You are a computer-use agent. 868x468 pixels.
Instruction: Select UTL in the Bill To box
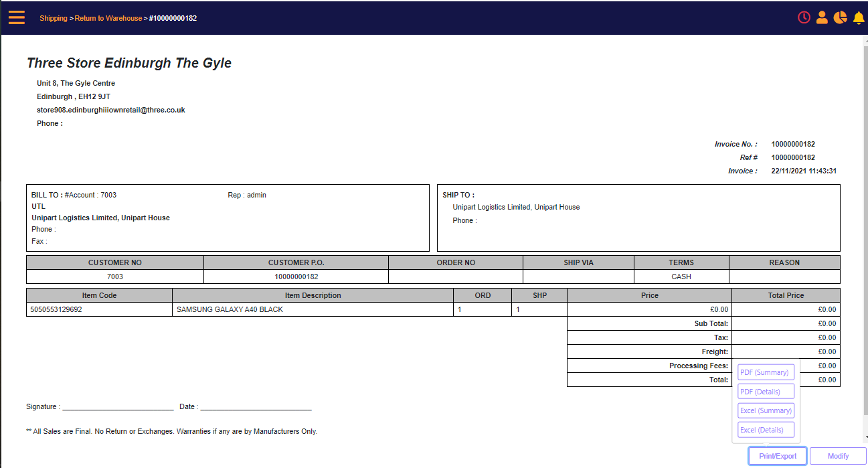(39, 206)
